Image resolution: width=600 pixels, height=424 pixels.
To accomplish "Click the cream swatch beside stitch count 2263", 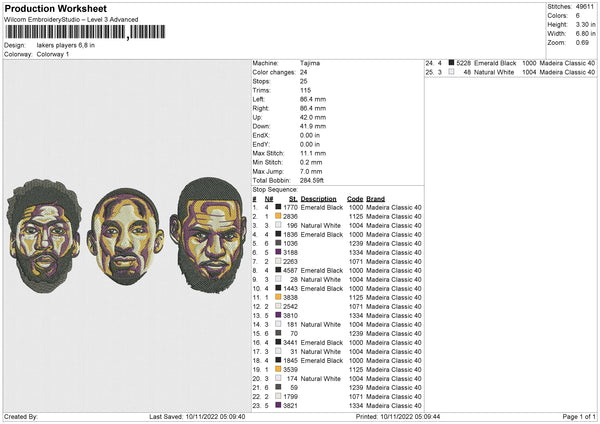I will [278, 261].
